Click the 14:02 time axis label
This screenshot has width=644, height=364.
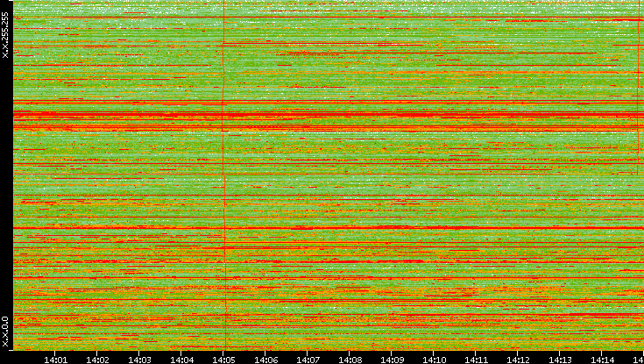point(97,360)
